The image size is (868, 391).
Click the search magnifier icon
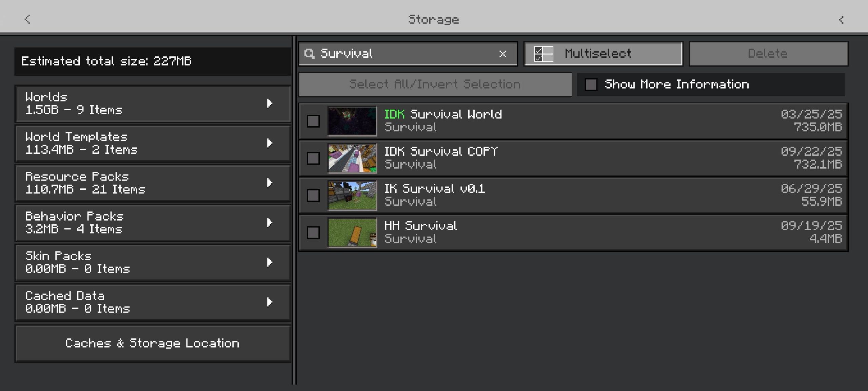point(309,54)
